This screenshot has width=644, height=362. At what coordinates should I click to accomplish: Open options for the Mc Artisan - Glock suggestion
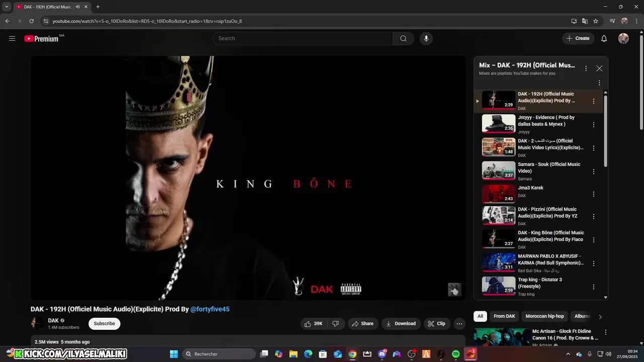coord(606,332)
